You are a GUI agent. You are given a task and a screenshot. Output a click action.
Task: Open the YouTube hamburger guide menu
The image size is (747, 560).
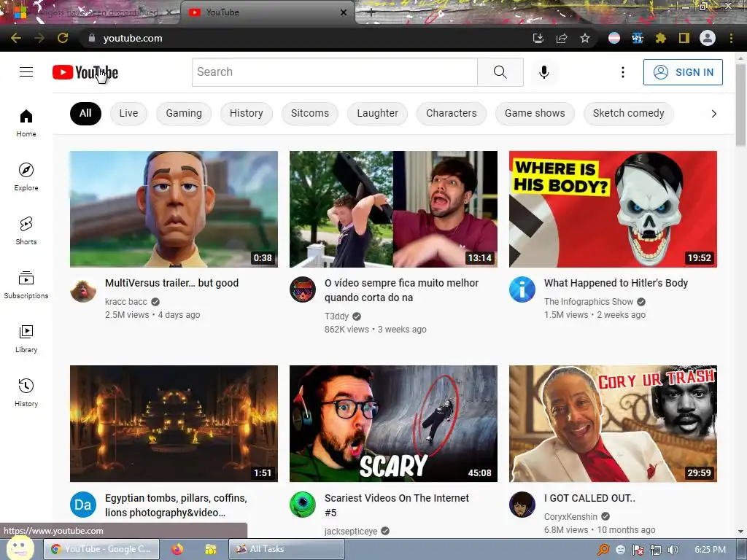[26, 72]
